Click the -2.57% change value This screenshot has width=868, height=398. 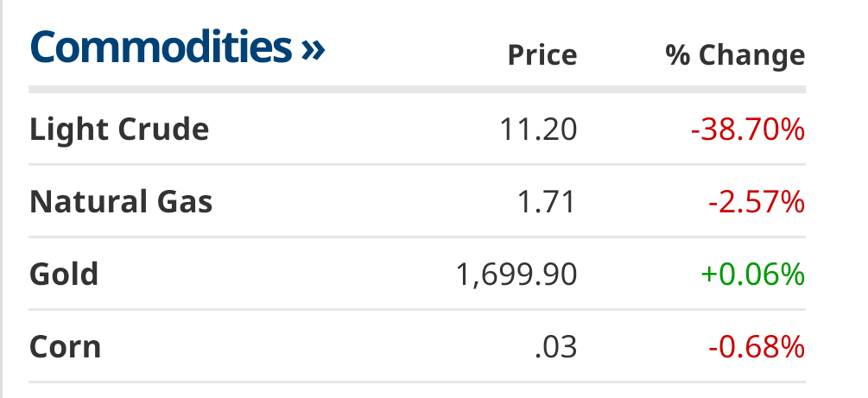pos(757,202)
